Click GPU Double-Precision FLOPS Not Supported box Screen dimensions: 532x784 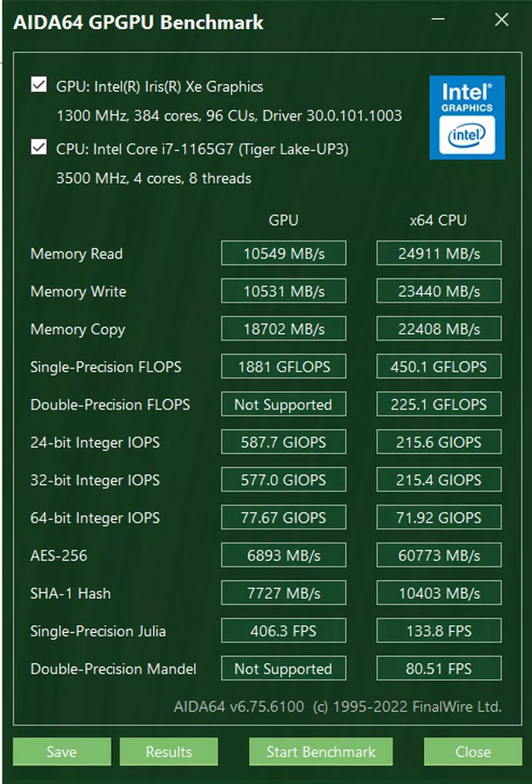point(283,404)
